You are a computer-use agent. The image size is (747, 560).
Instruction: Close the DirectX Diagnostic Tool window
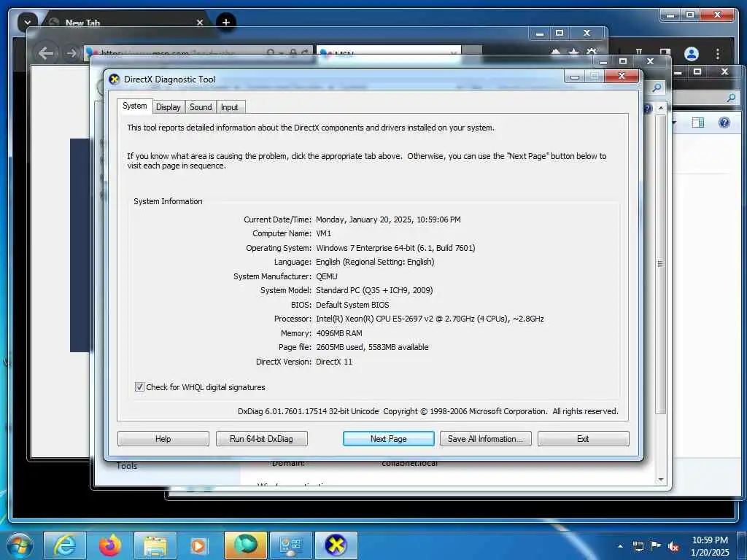click(622, 76)
